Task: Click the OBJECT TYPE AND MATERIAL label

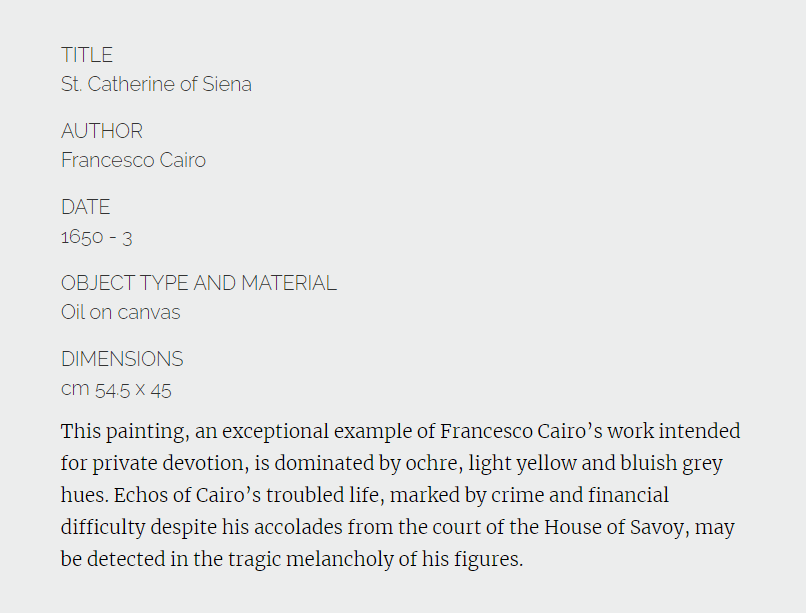Action: pos(199,283)
